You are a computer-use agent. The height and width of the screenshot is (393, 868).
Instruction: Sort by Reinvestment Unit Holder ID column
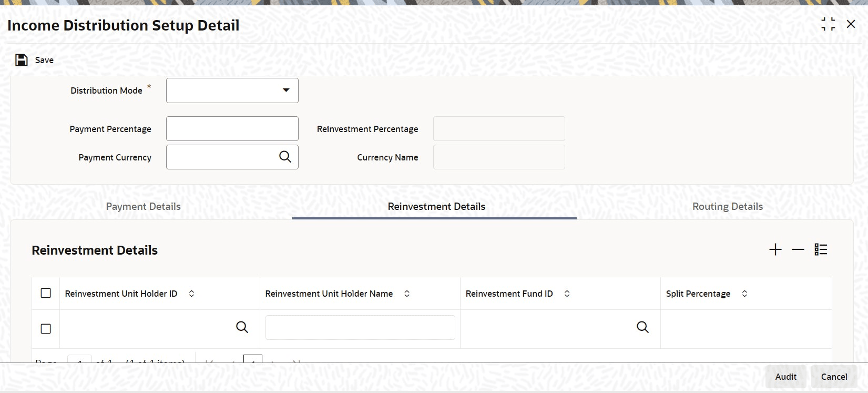pos(191,294)
